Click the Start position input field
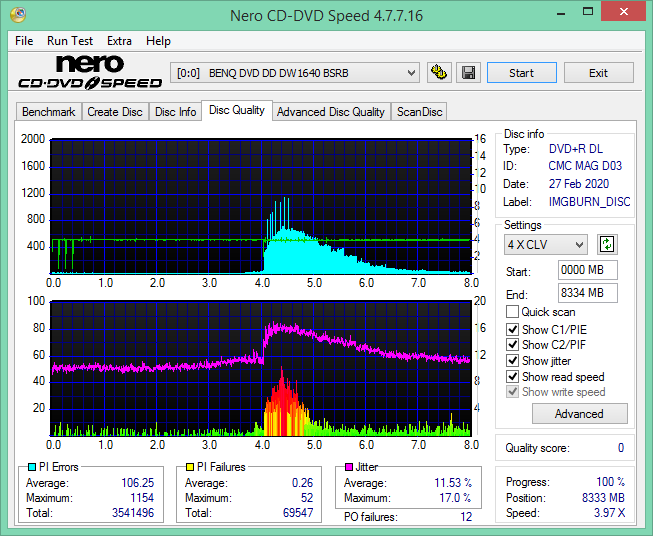This screenshot has width=653, height=536. click(x=587, y=270)
